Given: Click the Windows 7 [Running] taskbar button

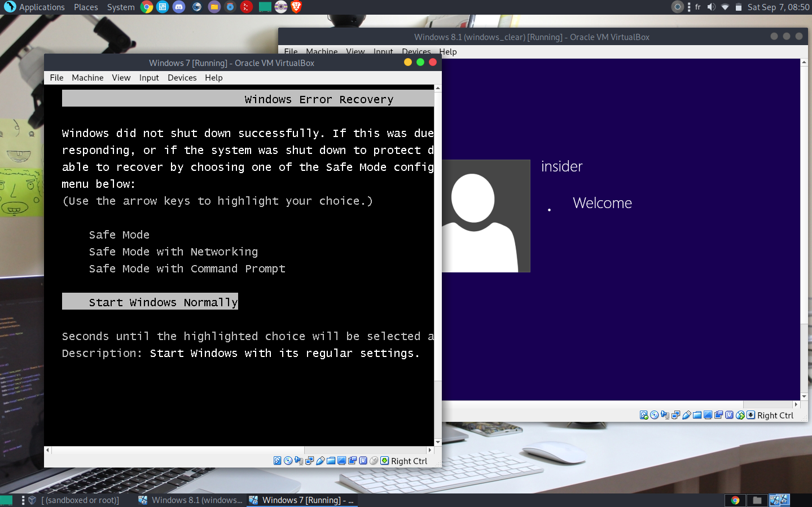Looking at the screenshot, I should [302, 500].
